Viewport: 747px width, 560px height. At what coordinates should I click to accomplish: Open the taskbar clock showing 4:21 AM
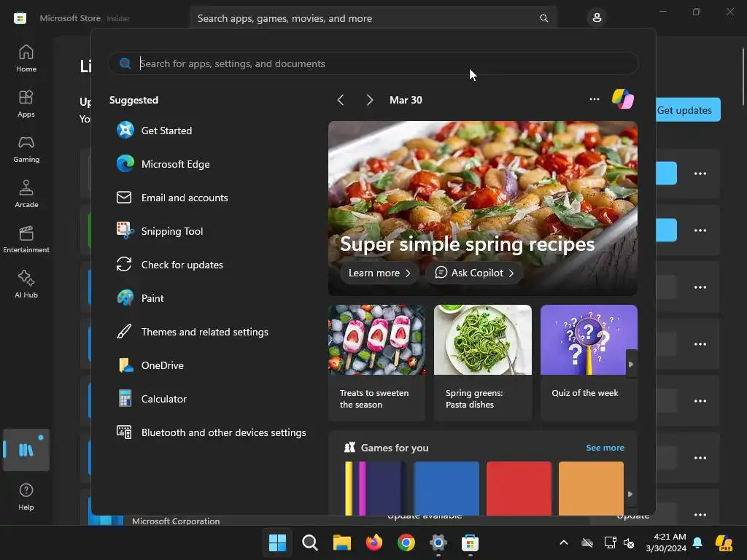click(x=666, y=542)
